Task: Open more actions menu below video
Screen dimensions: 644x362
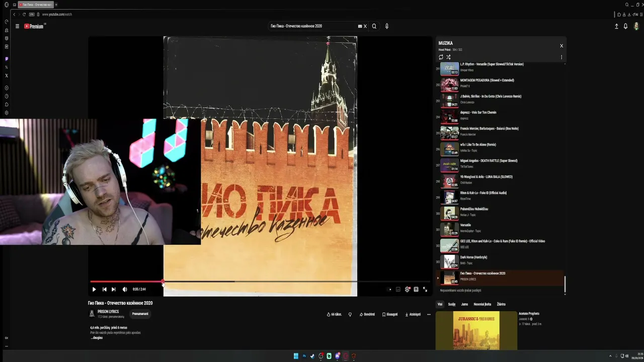Action: point(429,314)
